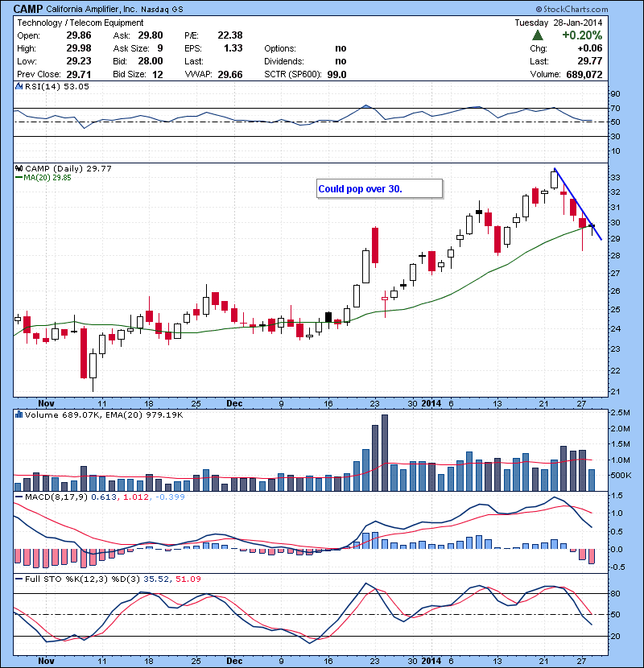The height and width of the screenshot is (668, 644).
Task: Click the Technology / Telecom Equipment sector text
Action: tap(80, 23)
